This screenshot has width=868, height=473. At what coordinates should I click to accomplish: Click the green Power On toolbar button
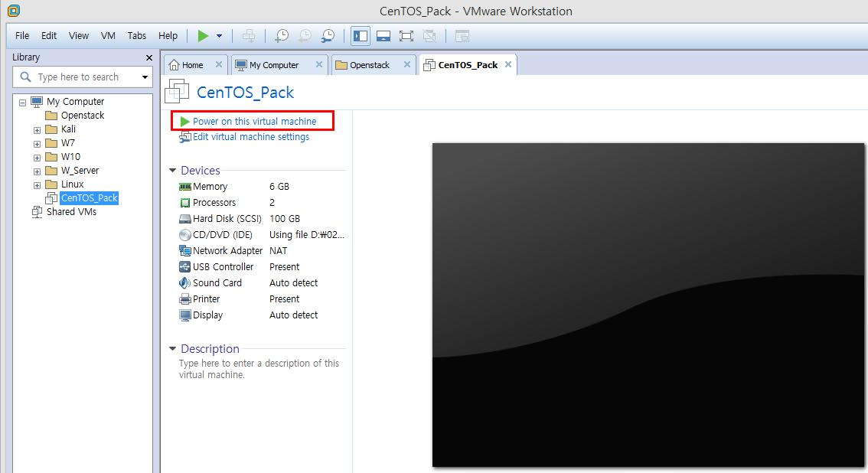pyautogui.click(x=203, y=36)
